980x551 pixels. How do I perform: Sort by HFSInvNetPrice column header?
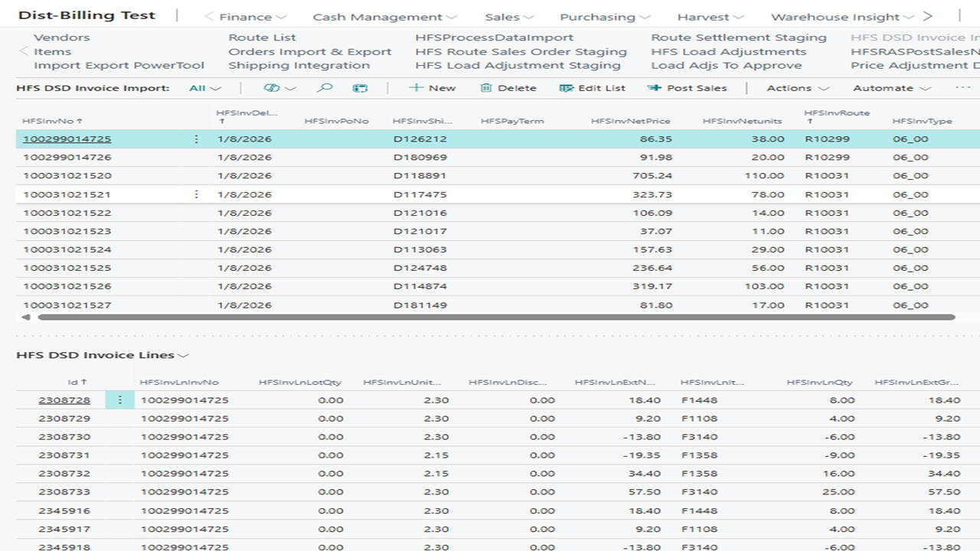click(x=631, y=121)
